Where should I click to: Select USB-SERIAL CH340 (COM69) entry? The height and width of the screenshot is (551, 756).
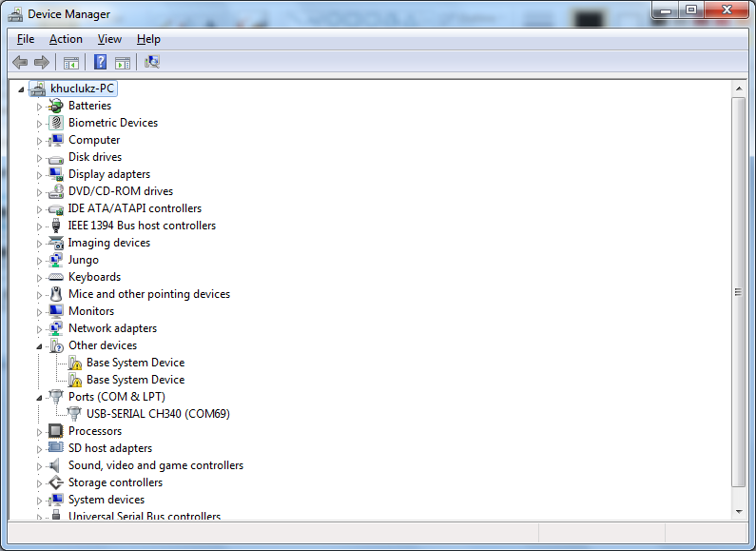(158, 414)
